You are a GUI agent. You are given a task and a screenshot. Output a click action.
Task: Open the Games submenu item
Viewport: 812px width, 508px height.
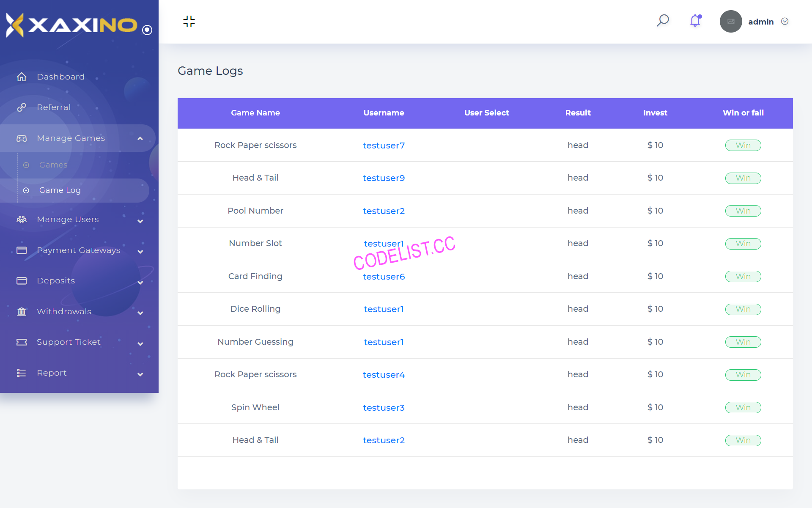[x=53, y=165]
